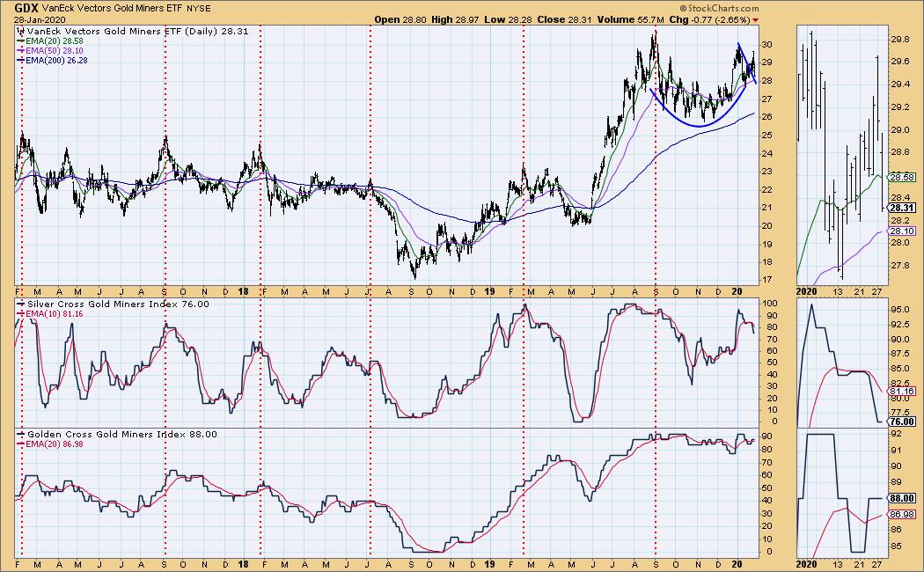Viewport: 924px width, 572px height.
Task: Open the StockCharts.com copyright link
Action: (718, 8)
